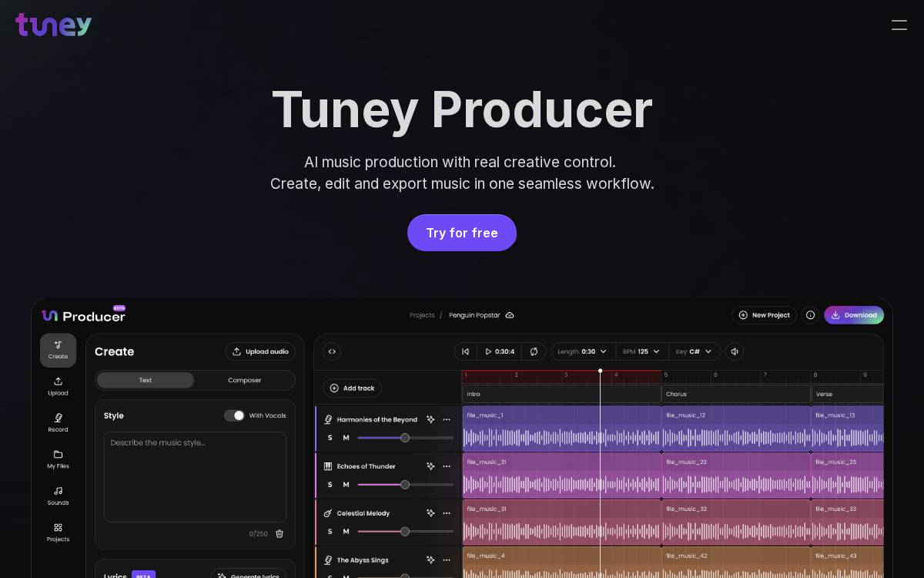Image resolution: width=924 pixels, height=578 pixels.
Task: Open My Files in the sidebar
Action: [58, 460]
